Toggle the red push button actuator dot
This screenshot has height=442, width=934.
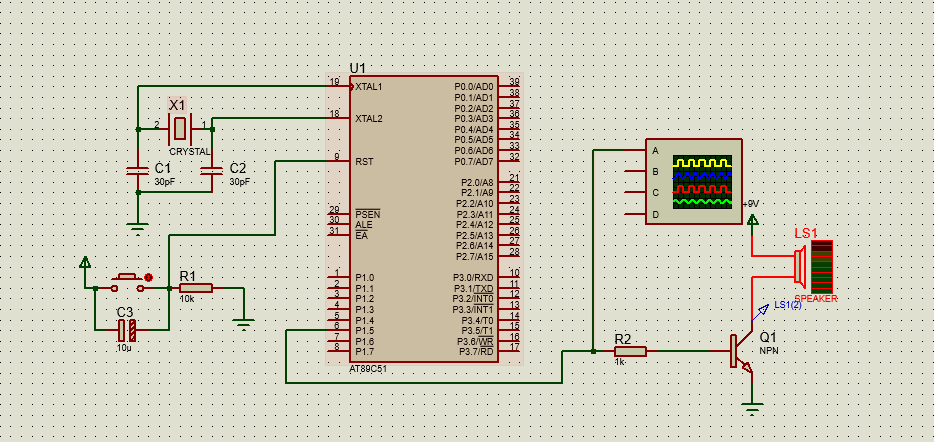point(148,277)
